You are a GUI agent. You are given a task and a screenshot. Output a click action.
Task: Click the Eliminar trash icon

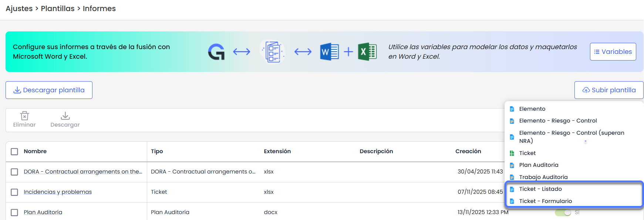(x=24, y=116)
